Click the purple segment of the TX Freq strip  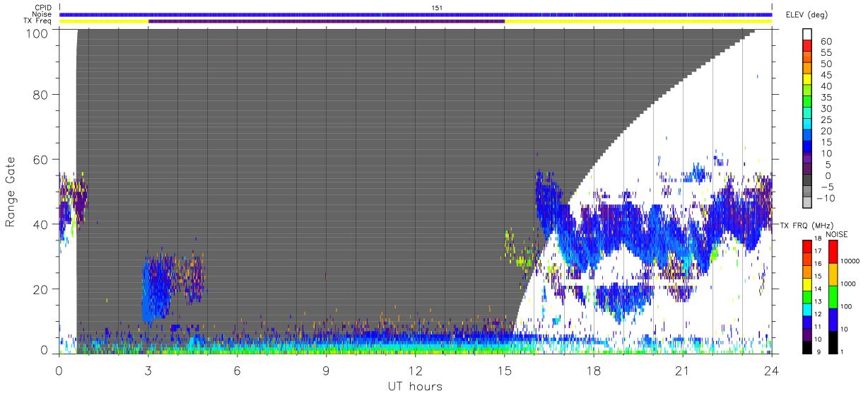[x=327, y=21]
